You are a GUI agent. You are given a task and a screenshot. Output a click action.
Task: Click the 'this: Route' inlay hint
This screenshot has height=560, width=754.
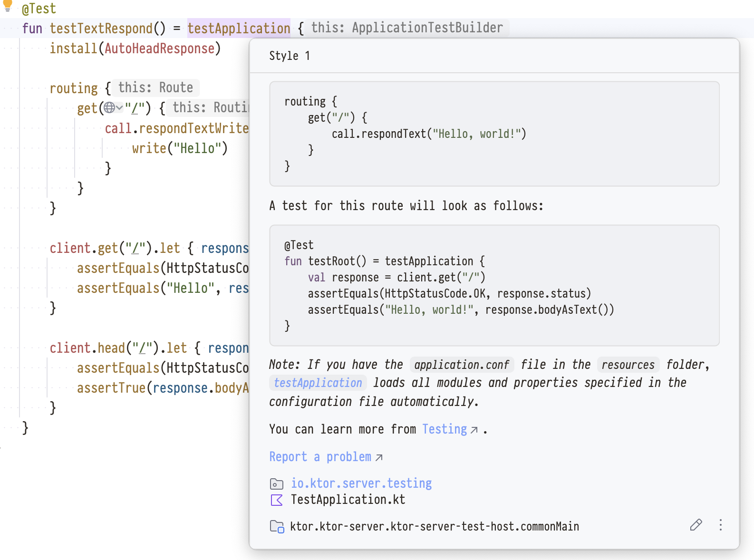tap(155, 87)
